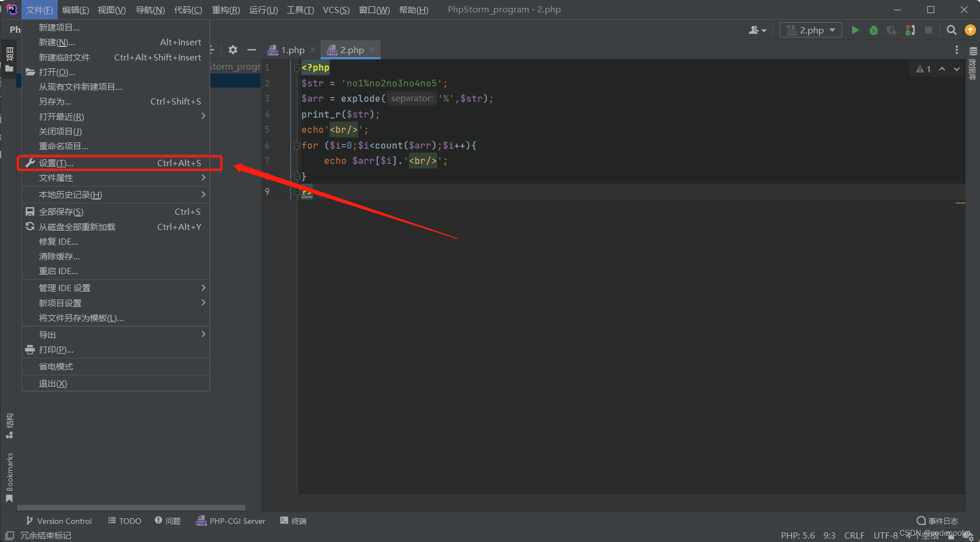980x542 pixels.
Task: Open the Database tool window icon
Action: click(x=973, y=63)
